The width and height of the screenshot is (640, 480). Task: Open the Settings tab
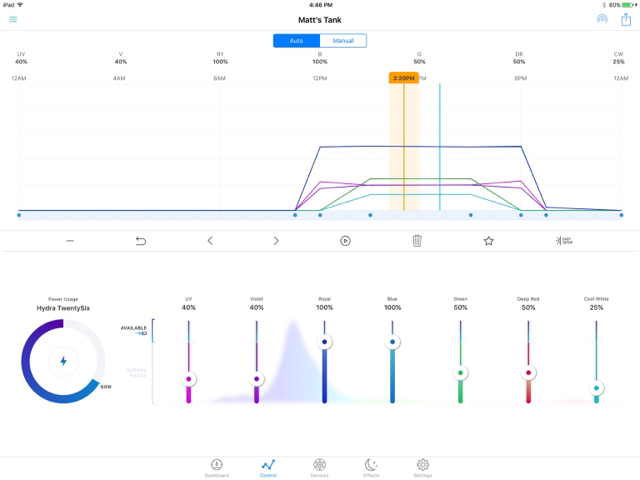[423, 468]
